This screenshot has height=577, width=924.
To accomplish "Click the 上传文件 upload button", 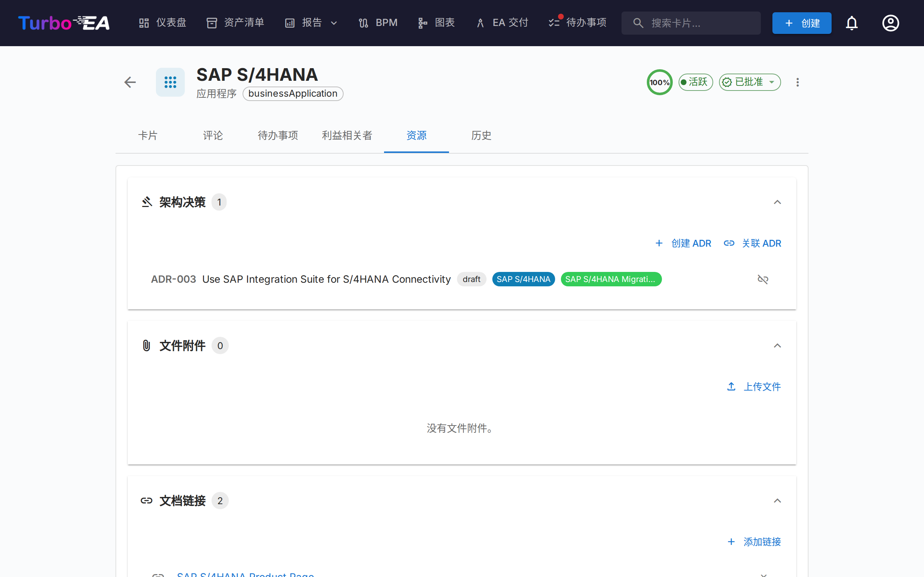I will click(x=754, y=387).
